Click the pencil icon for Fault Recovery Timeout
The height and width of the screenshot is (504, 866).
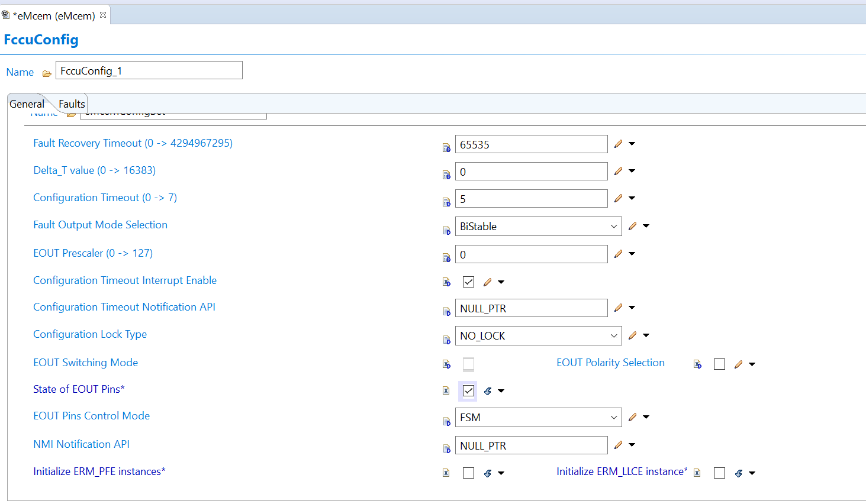[x=619, y=144]
